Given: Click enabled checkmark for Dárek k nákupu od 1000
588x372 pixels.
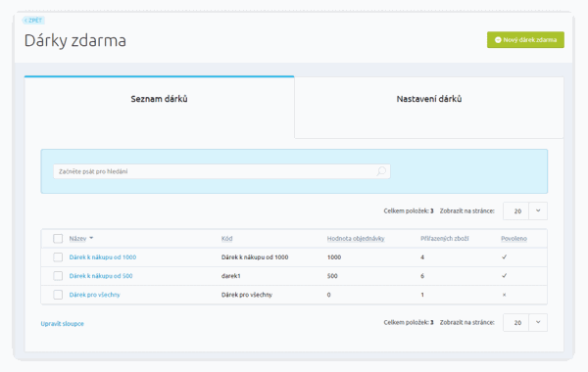Looking at the screenshot, I should (x=504, y=257).
